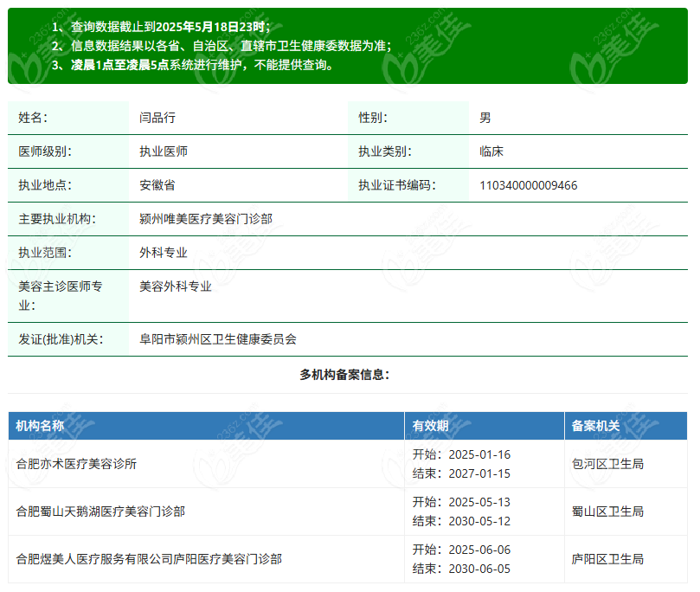Click the 机构名称 column header
Screen dimensions: 700x592
coord(41,426)
